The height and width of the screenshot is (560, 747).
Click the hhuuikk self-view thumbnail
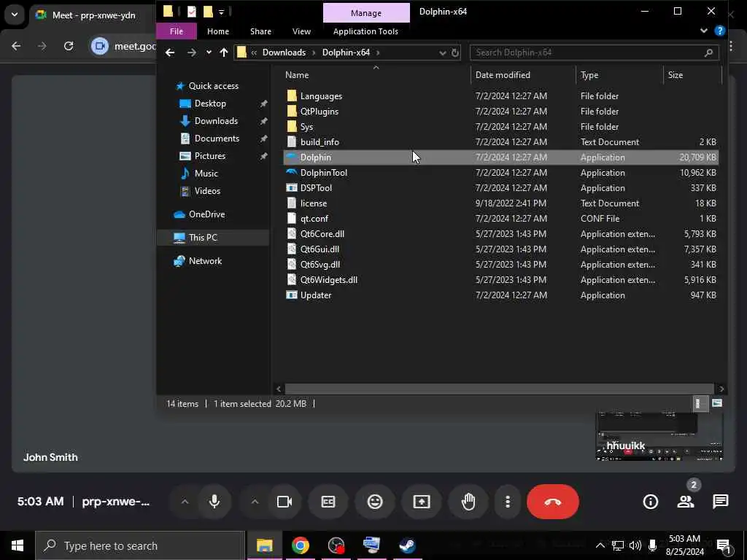[659, 437]
